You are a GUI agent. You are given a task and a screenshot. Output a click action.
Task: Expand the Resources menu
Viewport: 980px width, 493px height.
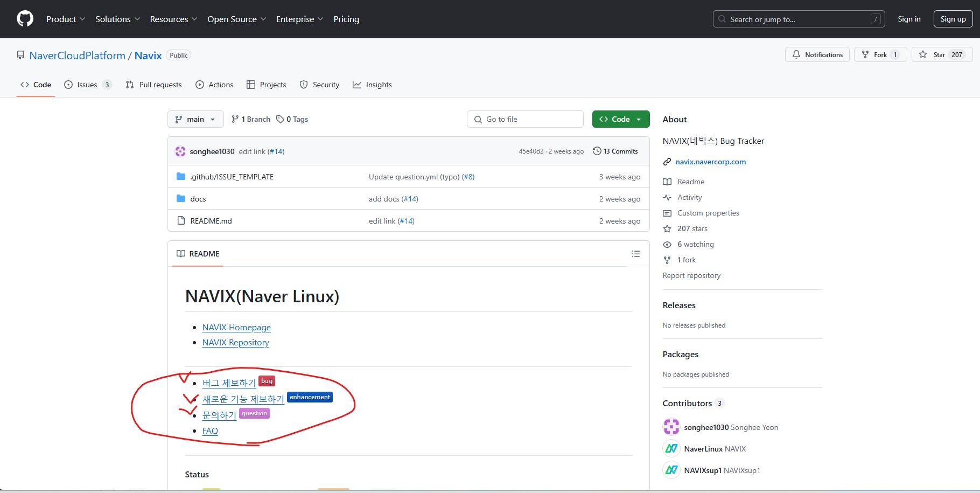(x=173, y=19)
